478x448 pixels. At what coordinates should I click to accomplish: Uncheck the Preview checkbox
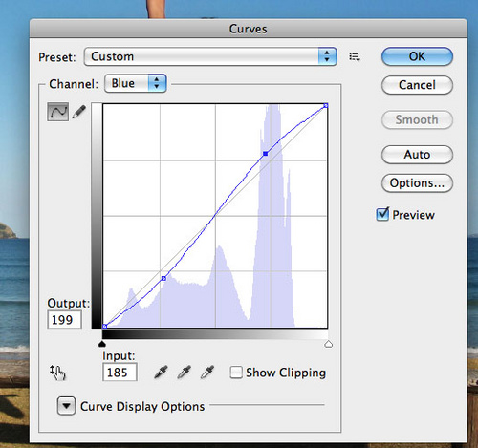(x=382, y=214)
